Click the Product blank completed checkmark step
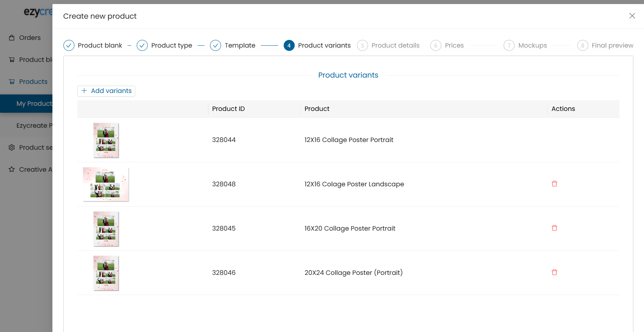 tap(69, 45)
